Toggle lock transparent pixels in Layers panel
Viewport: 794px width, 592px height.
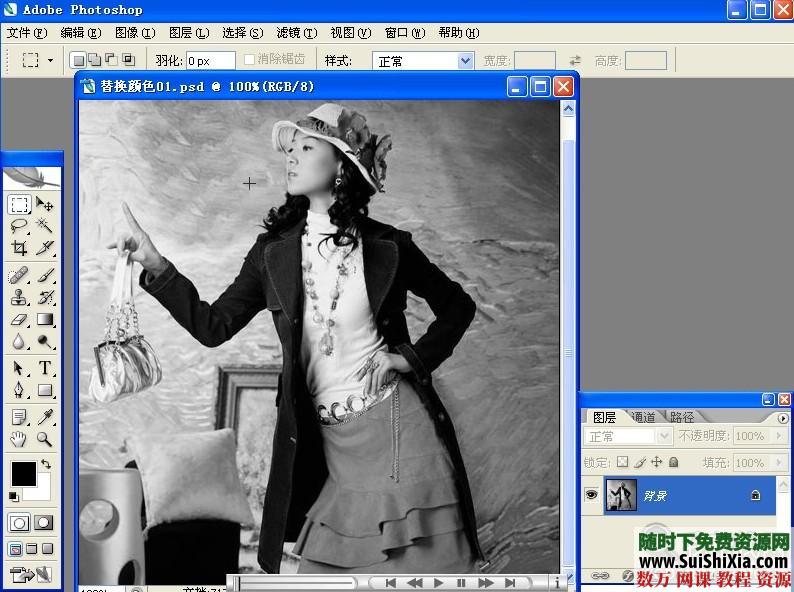[621, 462]
